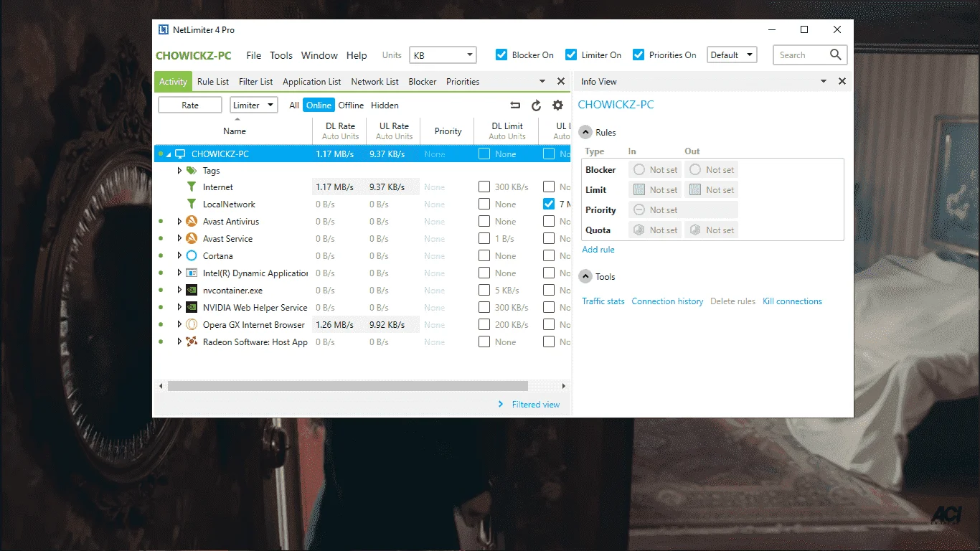Open the Default profile dropdown
Viewport: 980px width, 551px height.
732,55
